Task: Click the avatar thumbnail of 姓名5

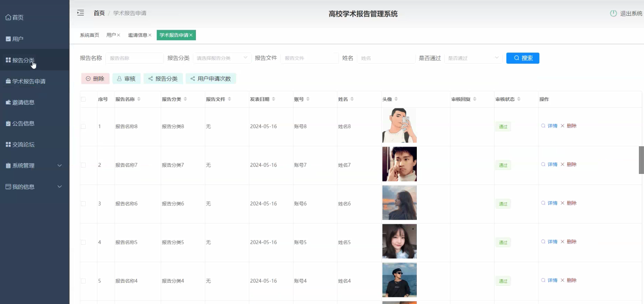Action: coord(399,241)
